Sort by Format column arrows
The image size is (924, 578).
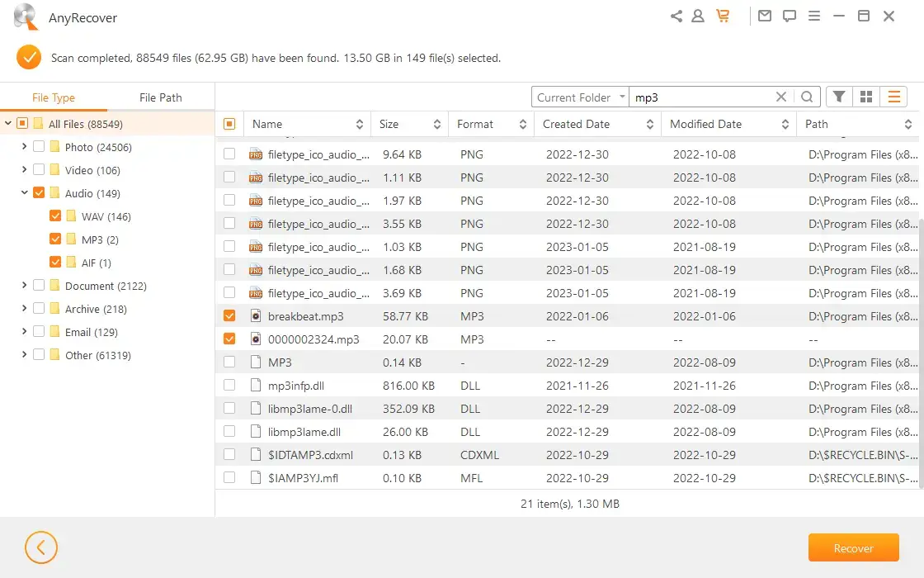click(x=523, y=125)
